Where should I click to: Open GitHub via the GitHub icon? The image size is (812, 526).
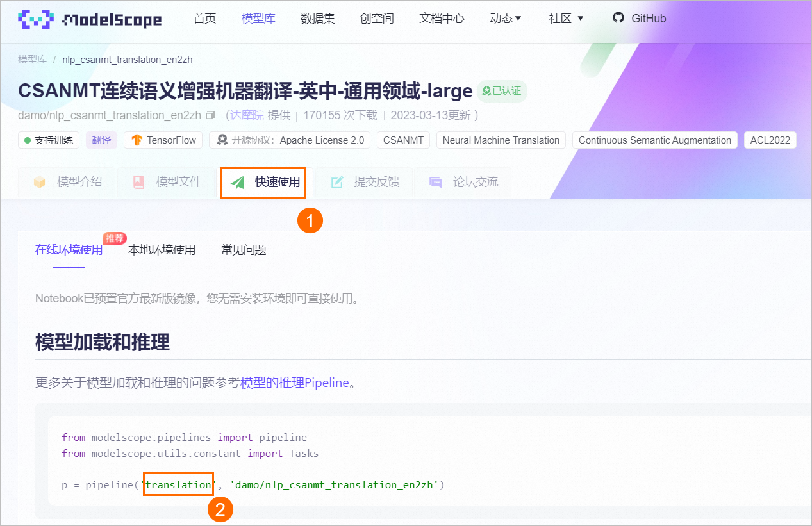pos(618,19)
